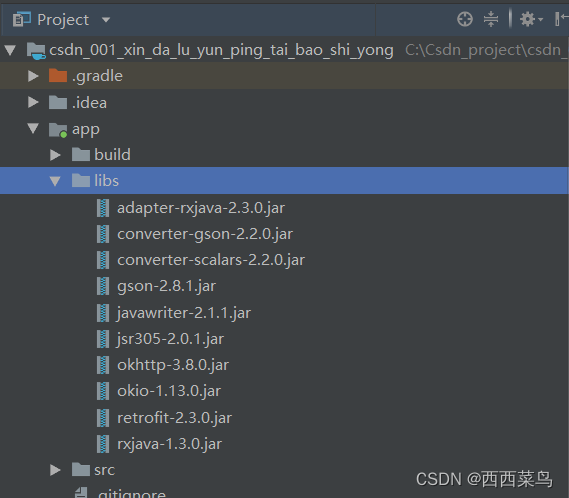This screenshot has width=569, height=498.
Task: Select gson-2.8.1.jar file name
Action: (x=167, y=286)
